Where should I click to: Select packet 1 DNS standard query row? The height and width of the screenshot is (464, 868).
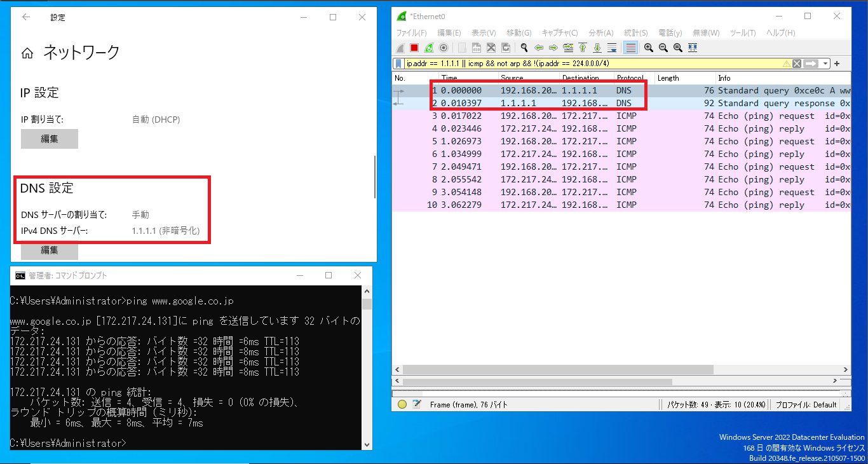[621, 90]
